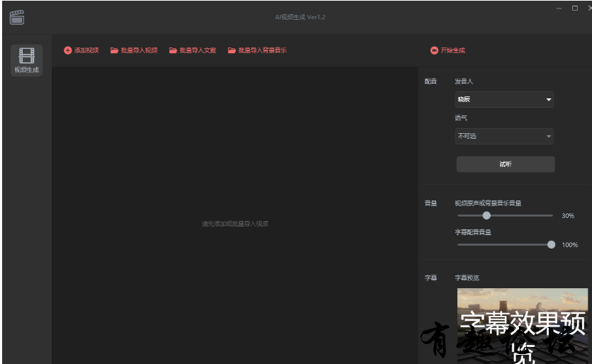The image size is (592, 364).
Task: Click the 配音 section label
Action: (x=430, y=81)
